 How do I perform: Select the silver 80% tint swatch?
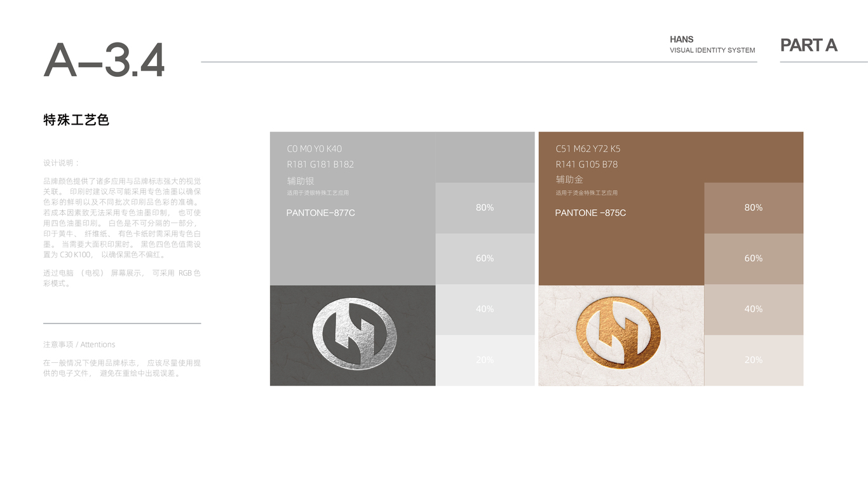coord(485,208)
